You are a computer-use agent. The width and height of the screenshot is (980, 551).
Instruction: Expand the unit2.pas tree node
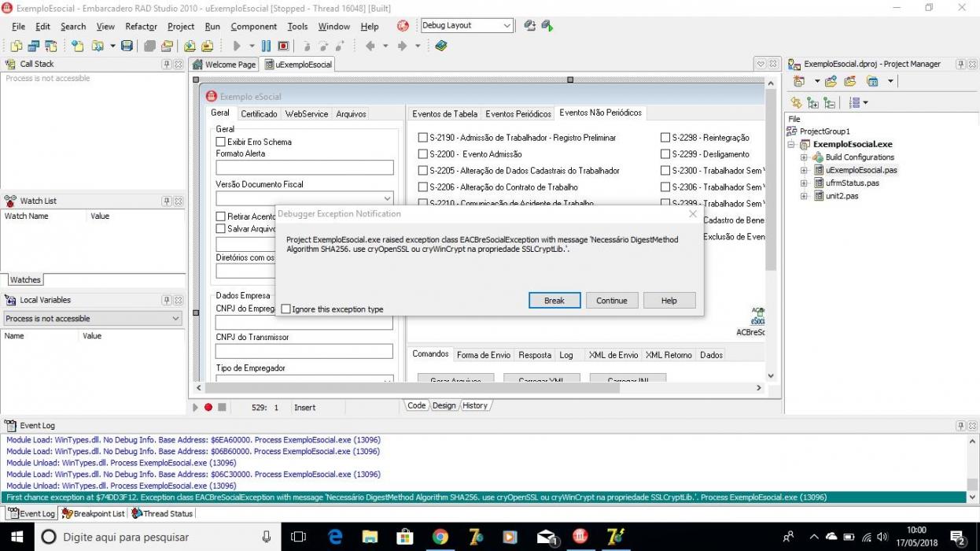(x=805, y=196)
